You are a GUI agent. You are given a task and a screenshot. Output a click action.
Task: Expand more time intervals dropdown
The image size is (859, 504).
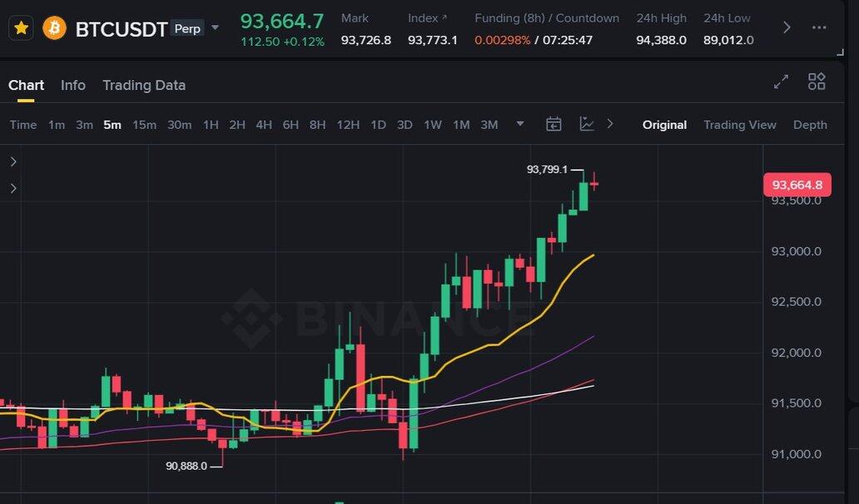pos(520,125)
